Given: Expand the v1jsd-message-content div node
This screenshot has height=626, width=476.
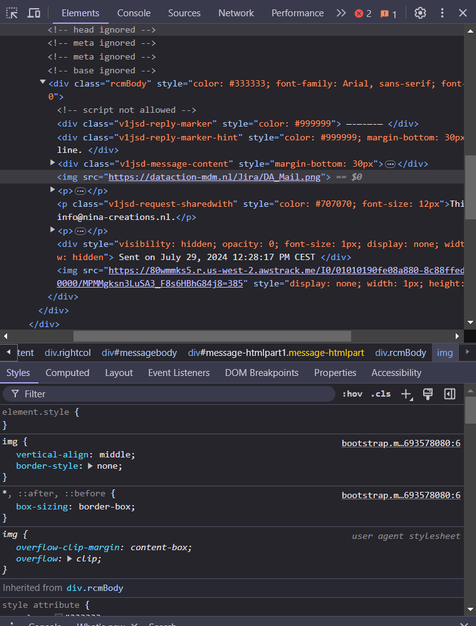Looking at the screenshot, I should [x=52, y=162].
